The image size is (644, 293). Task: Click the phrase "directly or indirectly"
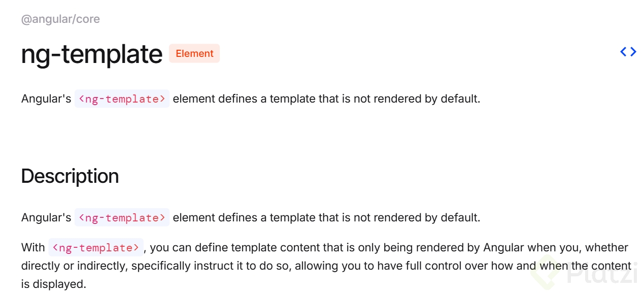pos(73,266)
